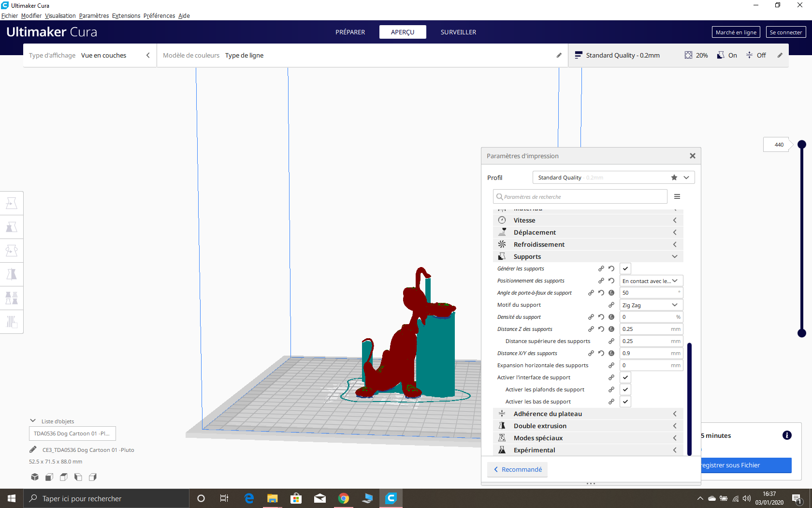Open Google Chrome from the taskbar
The image size is (812, 508).
pyautogui.click(x=344, y=498)
